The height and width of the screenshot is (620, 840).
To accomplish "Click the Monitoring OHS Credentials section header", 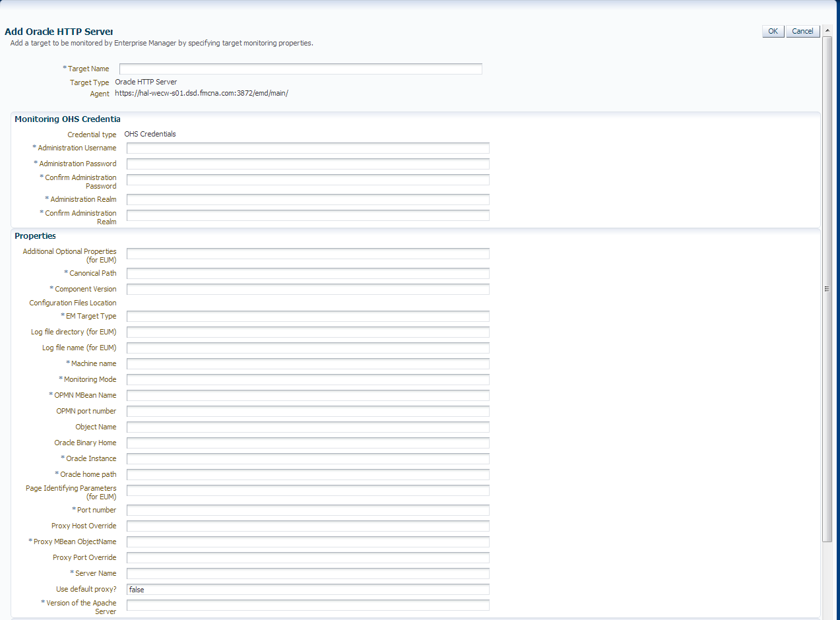I will point(67,119).
